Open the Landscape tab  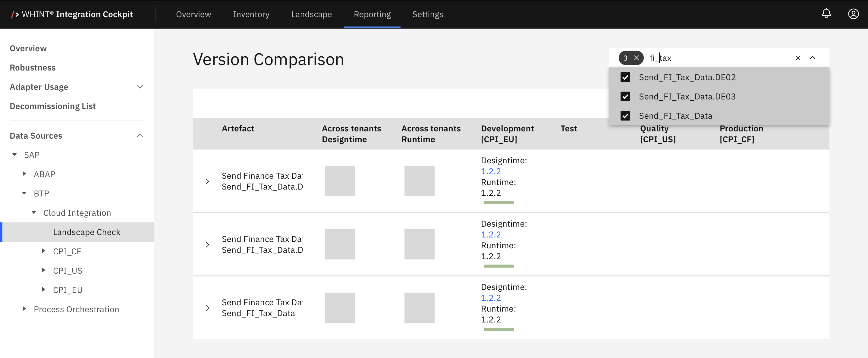pos(311,14)
